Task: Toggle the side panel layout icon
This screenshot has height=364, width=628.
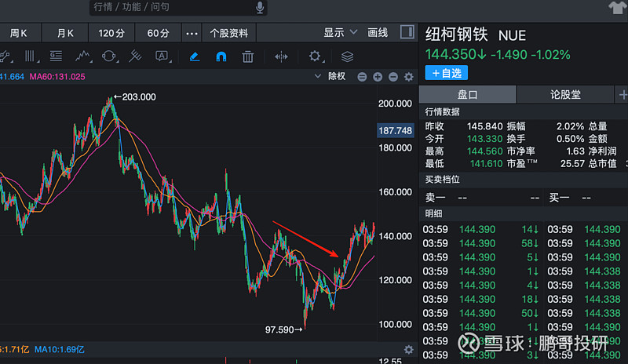Action: [407, 32]
